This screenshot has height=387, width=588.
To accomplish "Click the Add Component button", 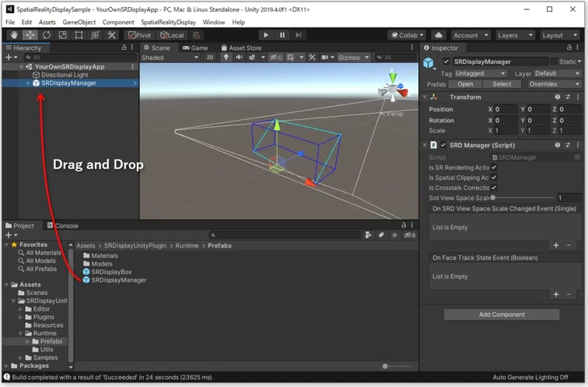I will click(502, 315).
